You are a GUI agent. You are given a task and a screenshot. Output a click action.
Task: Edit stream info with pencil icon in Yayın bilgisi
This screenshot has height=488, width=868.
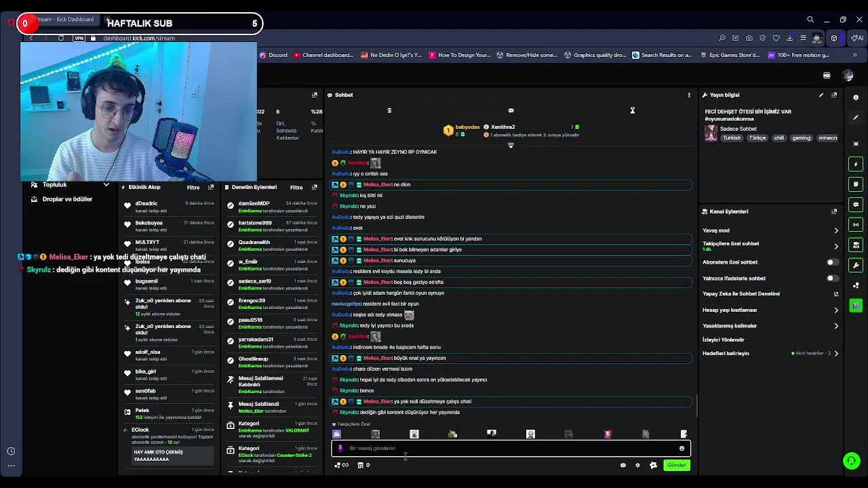(821, 95)
